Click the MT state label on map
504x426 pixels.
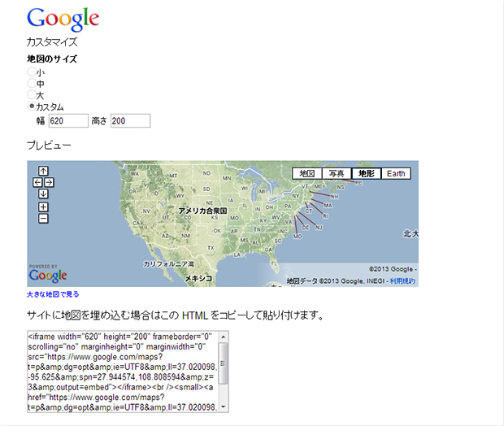tap(174, 176)
